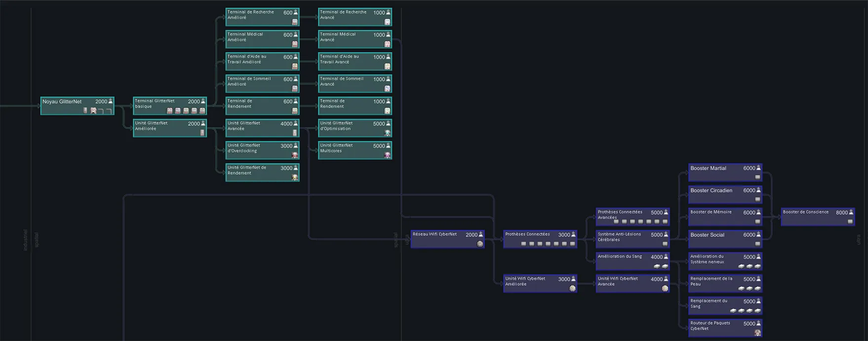Select Terminal de Sommeil Avancé node
Image resolution: width=868 pixels, height=341 pixels.
coord(355,83)
